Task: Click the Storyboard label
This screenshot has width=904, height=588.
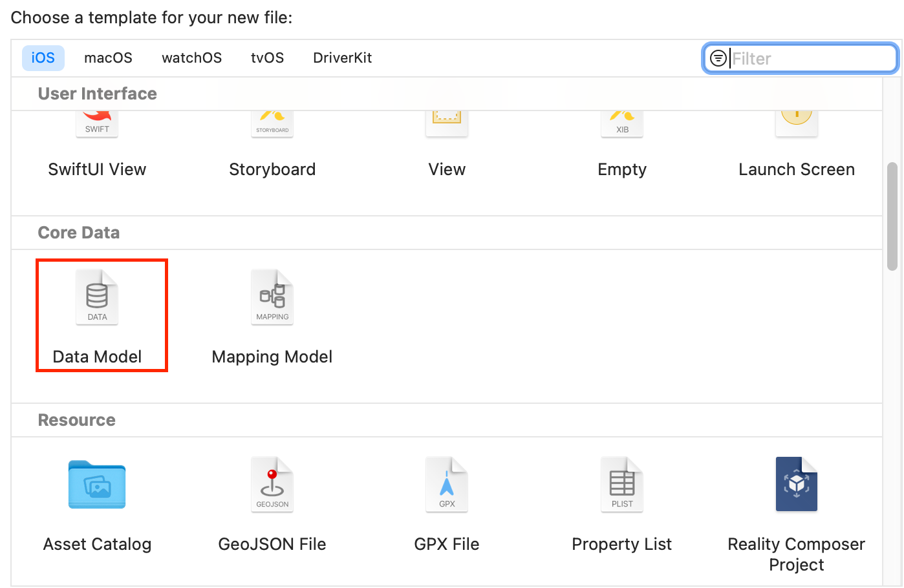Action: point(272,169)
